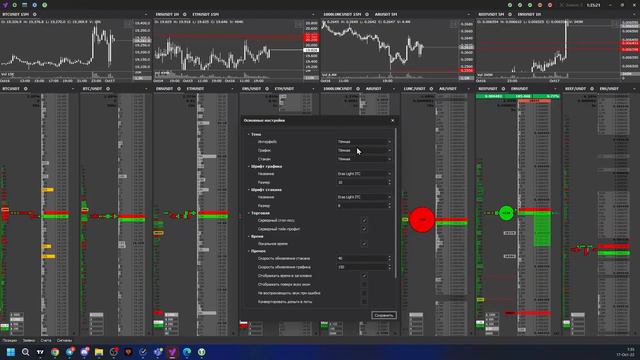Open Microsoft Edge from the taskbar
The image size is (640, 360).
pos(187,352)
